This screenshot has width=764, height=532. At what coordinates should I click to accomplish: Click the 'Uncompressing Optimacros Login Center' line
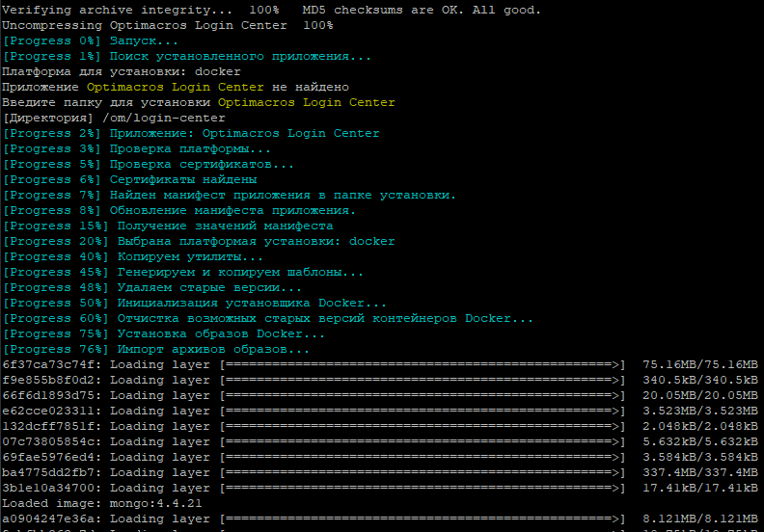[168, 25]
